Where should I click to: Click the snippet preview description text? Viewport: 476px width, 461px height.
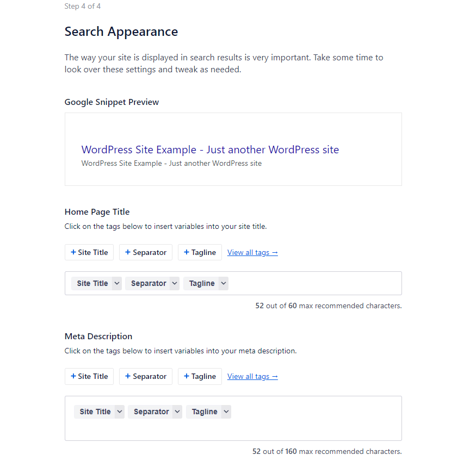(171, 163)
